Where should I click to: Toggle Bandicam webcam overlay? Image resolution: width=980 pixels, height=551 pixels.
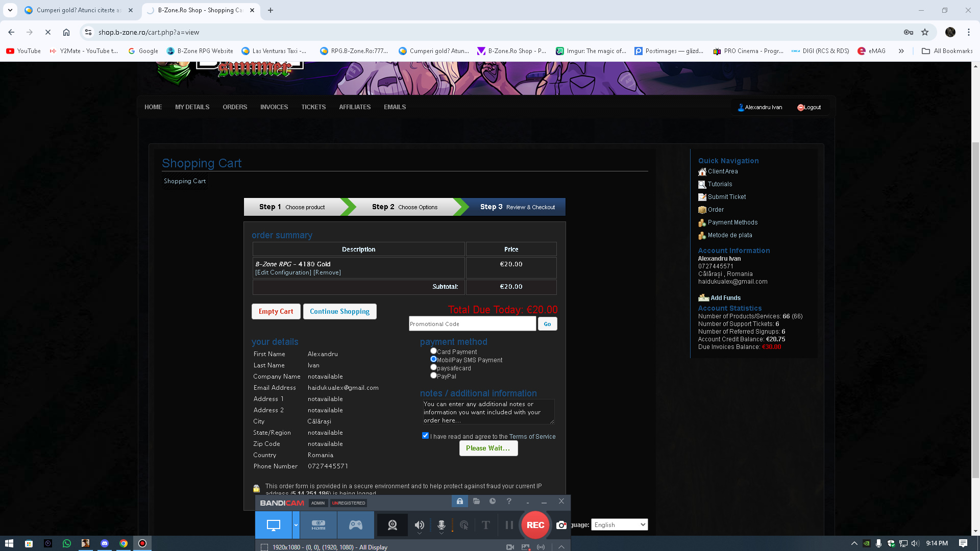coord(392,525)
